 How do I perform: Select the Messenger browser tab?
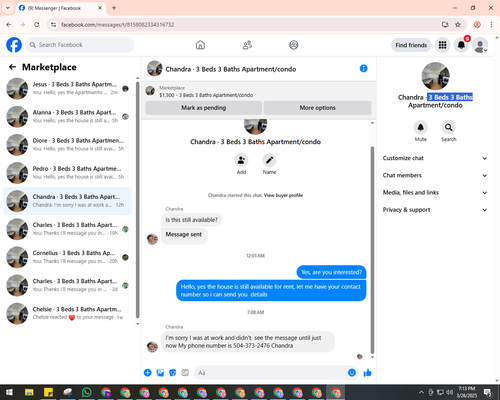click(61, 8)
